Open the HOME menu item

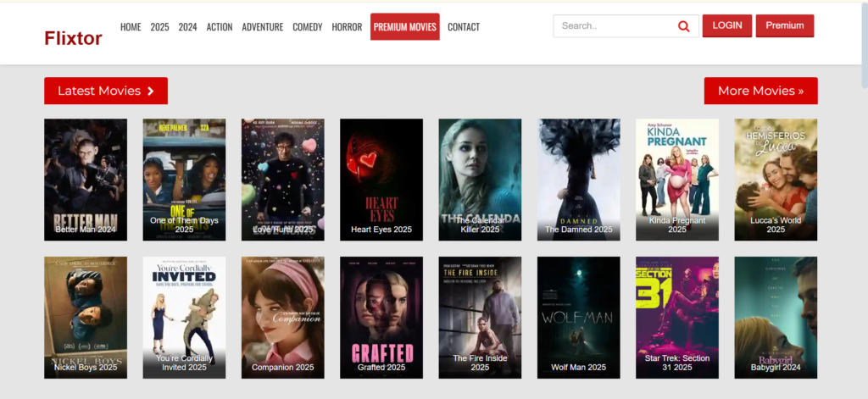pyautogui.click(x=131, y=26)
